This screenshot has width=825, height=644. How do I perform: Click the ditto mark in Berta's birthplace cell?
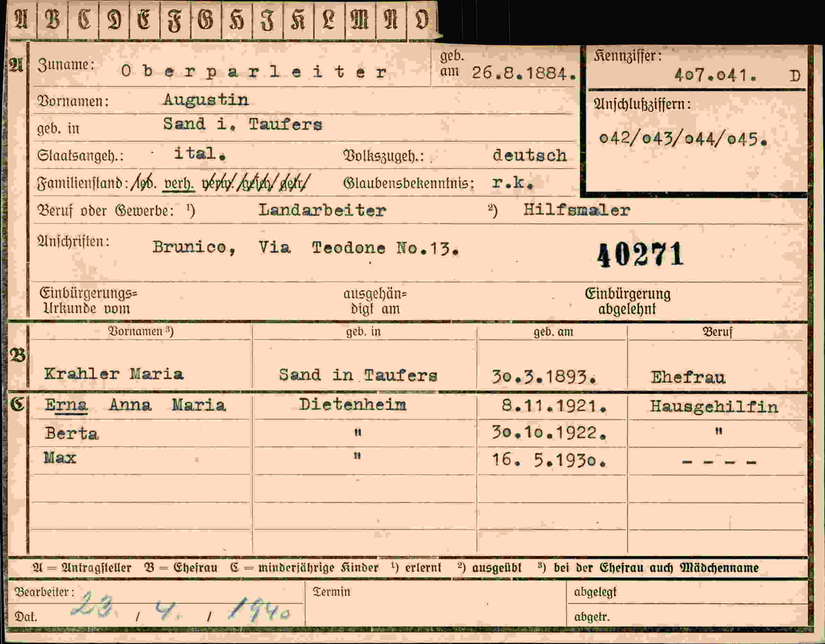[357, 432]
